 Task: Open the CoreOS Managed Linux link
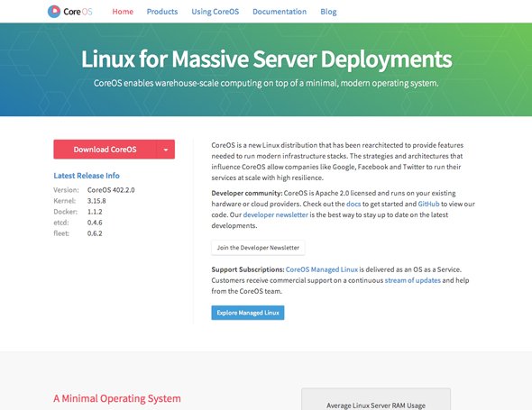(322, 269)
